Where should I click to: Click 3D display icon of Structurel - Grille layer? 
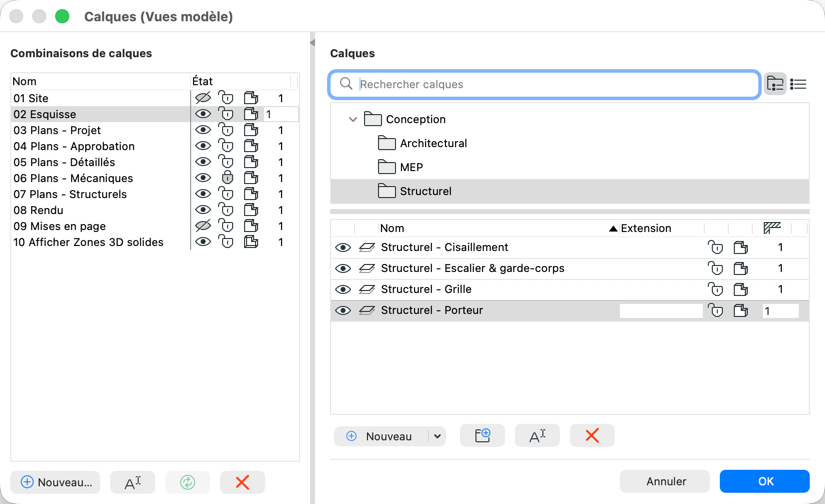pos(741,289)
